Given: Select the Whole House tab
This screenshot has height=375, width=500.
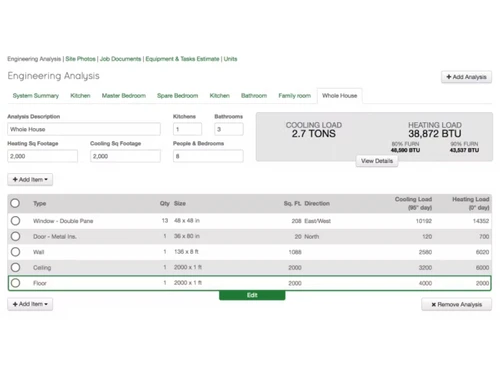Looking at the screenshot, I should click(x=340, y=96).
